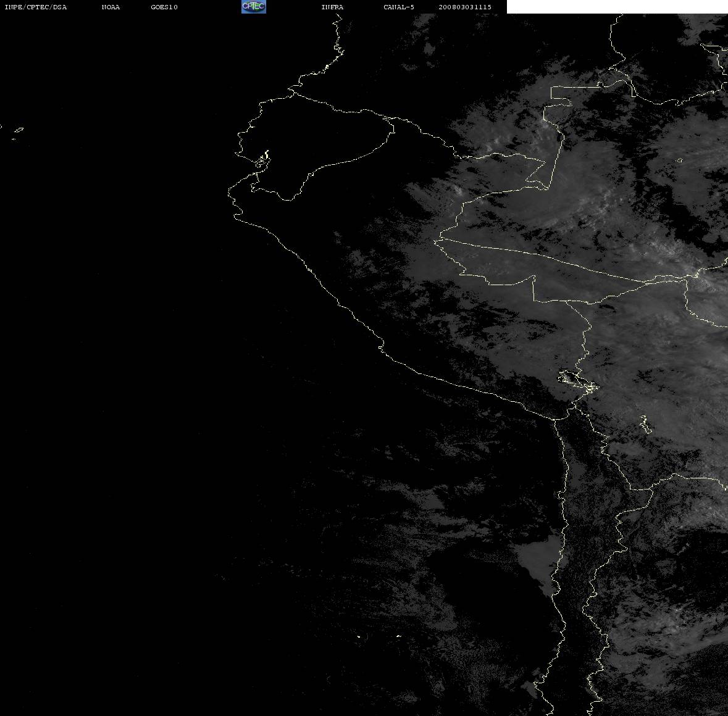Click the tiny circular outline in the eastern cloud area
The width and height of the screenshot is (728, 716).
click(x=680, y=160)
